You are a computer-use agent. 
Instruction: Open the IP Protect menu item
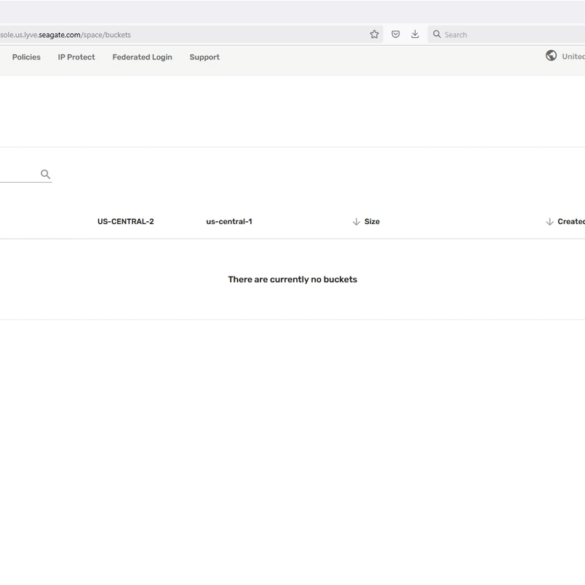pos(76,57)
